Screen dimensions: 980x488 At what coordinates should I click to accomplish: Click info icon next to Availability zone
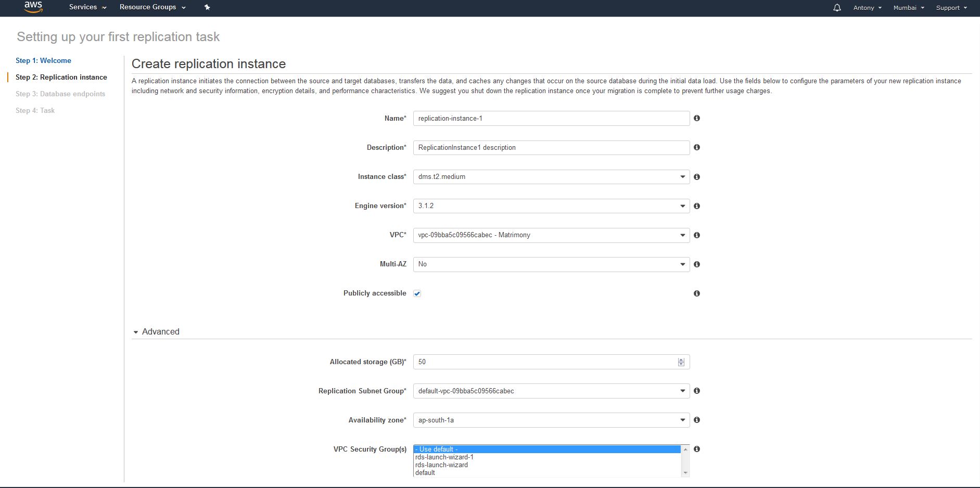[697, 420]
